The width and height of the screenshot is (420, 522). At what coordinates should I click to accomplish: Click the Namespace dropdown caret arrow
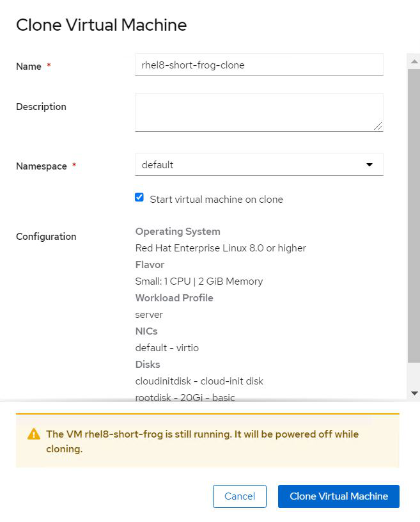[369, 164]
